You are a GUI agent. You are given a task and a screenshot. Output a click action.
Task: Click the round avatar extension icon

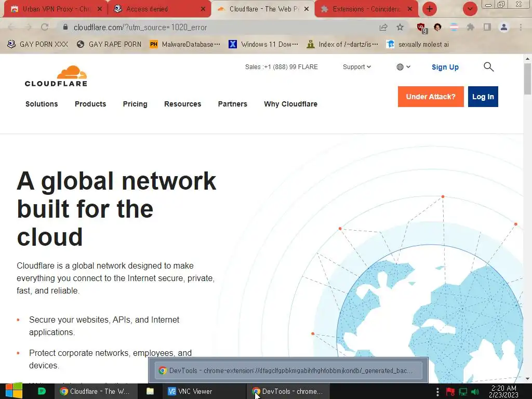click(437, 27)
